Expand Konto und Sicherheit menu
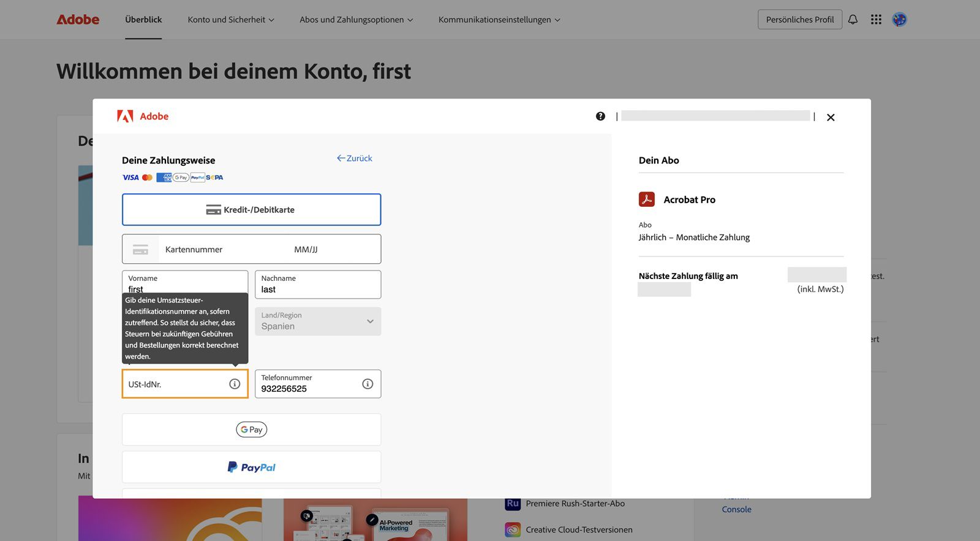Viewport: 980px width, 541px height. [x=231, y=20]
